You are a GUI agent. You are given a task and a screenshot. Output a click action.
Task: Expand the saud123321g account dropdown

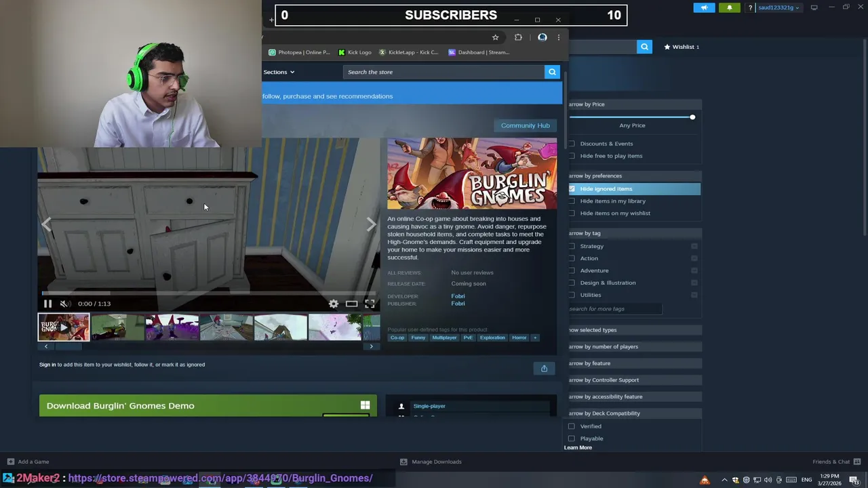tap(778, 7)
